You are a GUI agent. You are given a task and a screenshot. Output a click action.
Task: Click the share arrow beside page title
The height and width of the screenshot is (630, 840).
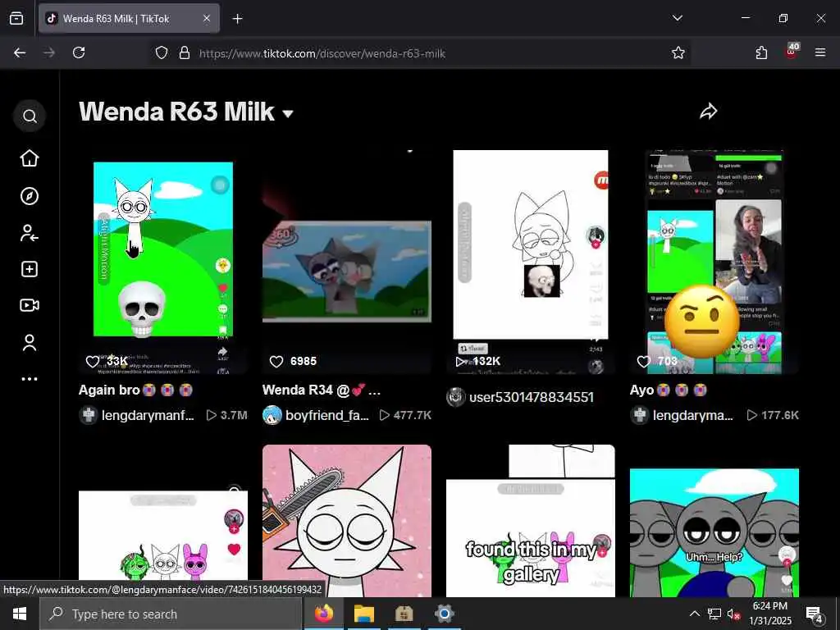pos(708,112)
